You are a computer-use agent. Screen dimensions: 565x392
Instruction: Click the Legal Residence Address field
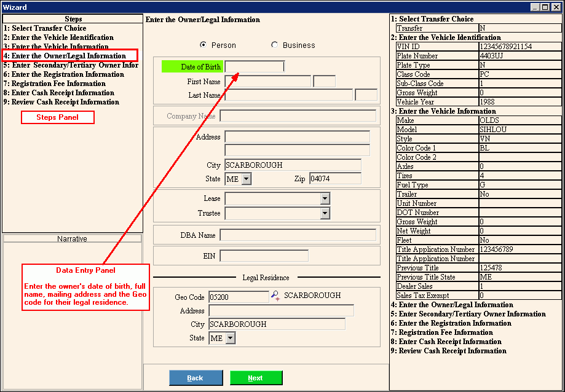coord(282,311)
